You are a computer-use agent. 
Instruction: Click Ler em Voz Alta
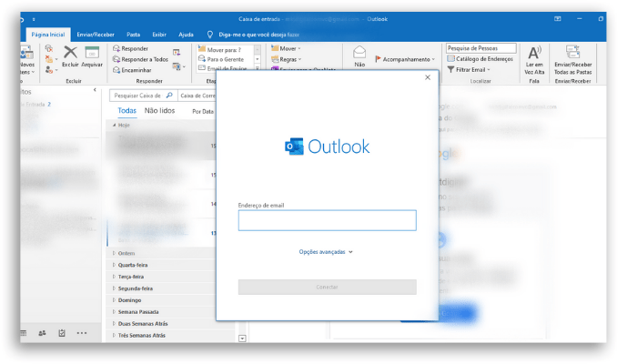coord(534,60)
